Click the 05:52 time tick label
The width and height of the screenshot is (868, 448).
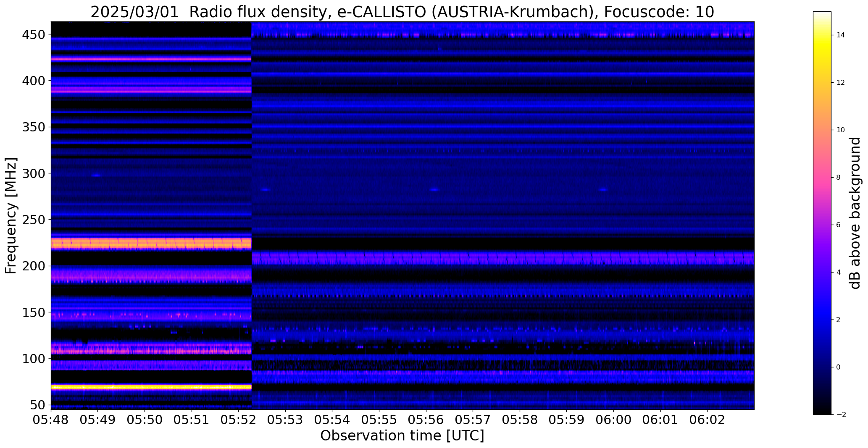(239, 420)
